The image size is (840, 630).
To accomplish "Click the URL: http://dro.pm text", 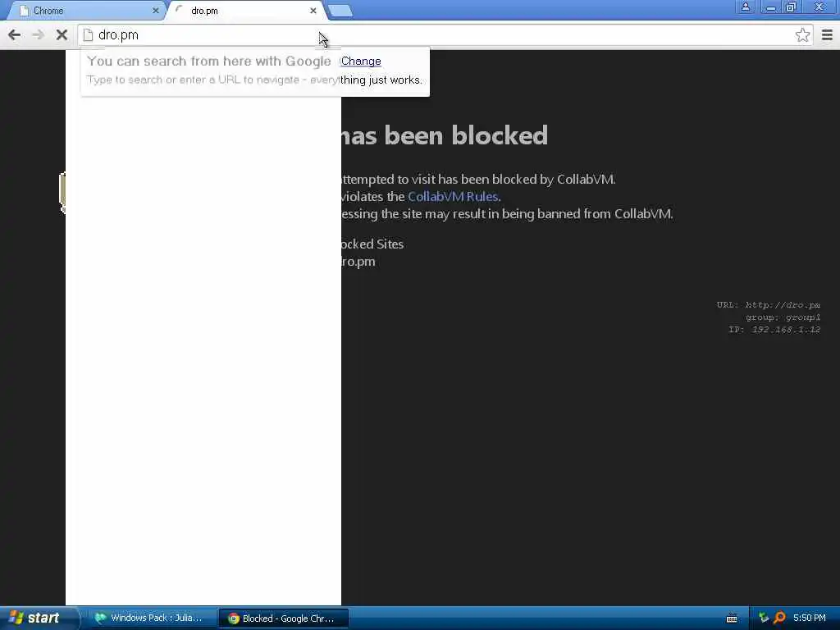I will (x=768, y=305).
